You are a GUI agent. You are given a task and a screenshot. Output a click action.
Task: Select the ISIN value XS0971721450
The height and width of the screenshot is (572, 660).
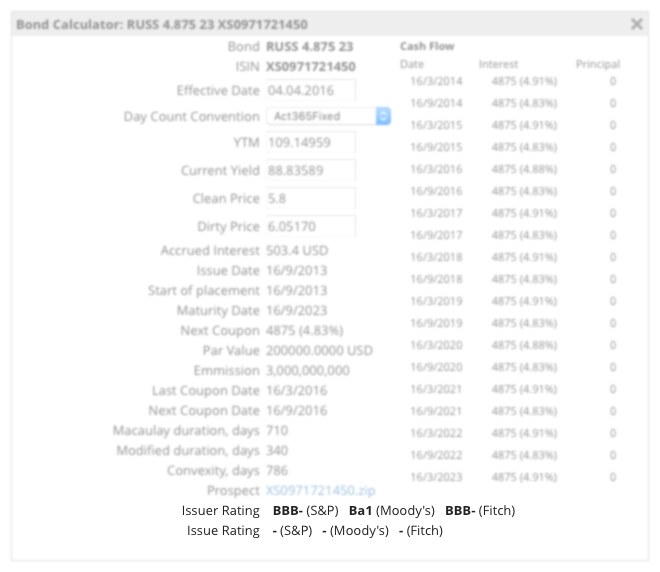[311, 67]
